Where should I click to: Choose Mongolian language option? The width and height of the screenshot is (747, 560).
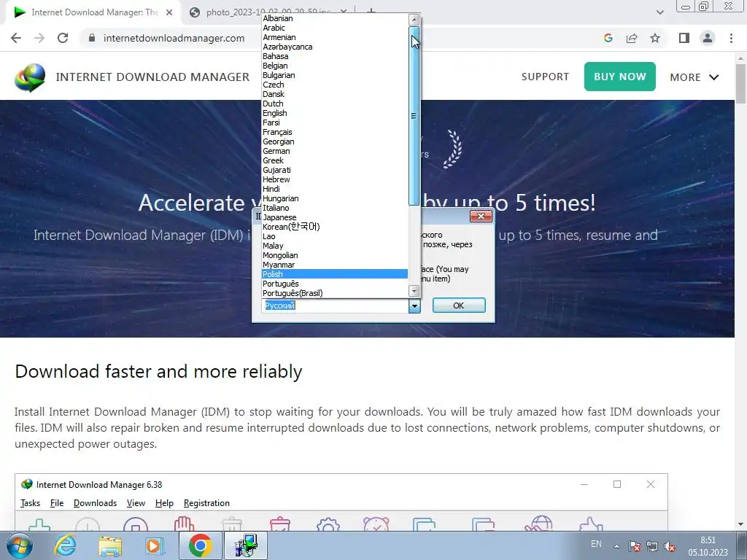(334, 256)
